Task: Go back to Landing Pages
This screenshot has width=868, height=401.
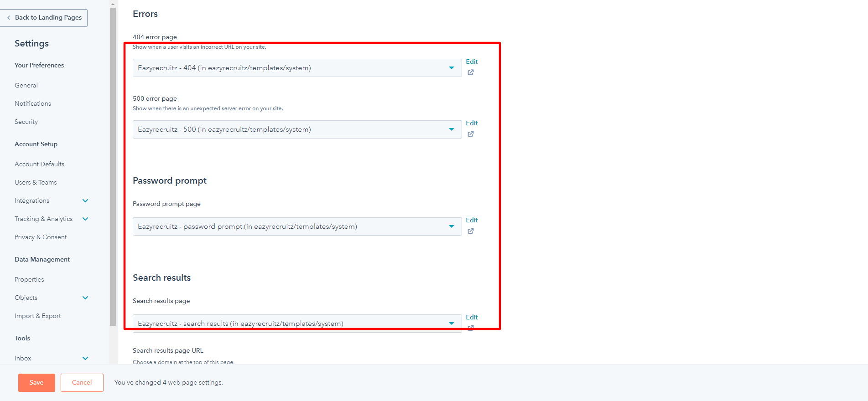Action: click(x=44, y=18)
